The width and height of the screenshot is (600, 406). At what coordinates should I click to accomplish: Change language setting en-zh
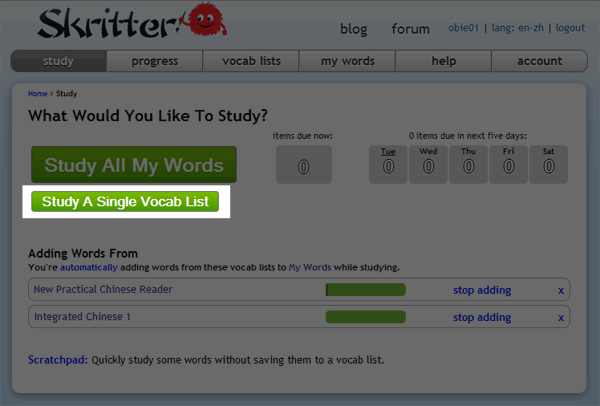click(x=516, y=29)
